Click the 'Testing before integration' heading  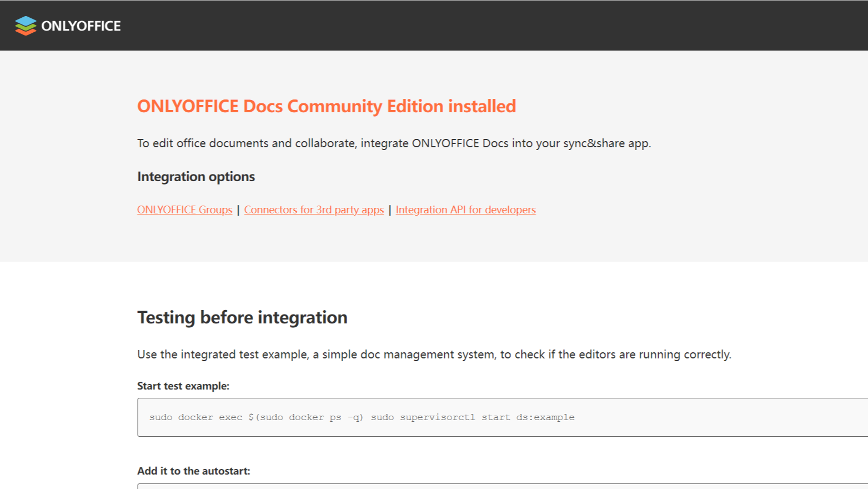click(242, 317)
